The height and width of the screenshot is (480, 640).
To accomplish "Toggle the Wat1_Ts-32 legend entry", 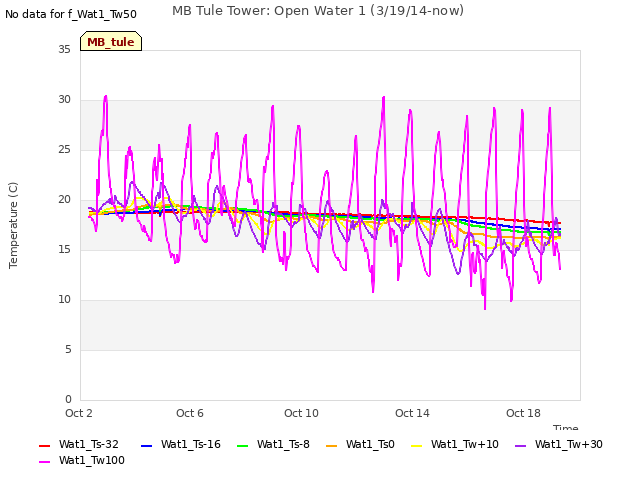I will [79, 444].
